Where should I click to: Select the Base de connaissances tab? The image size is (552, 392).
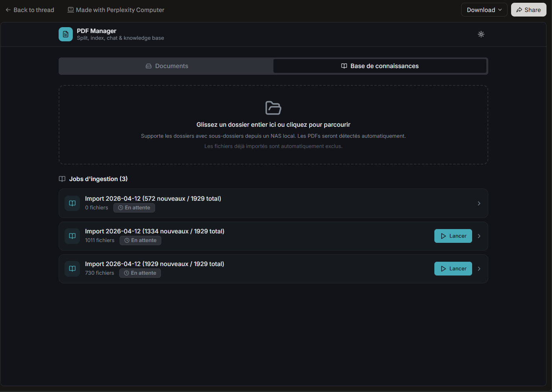pyautogui.click(x=380, y=66)
